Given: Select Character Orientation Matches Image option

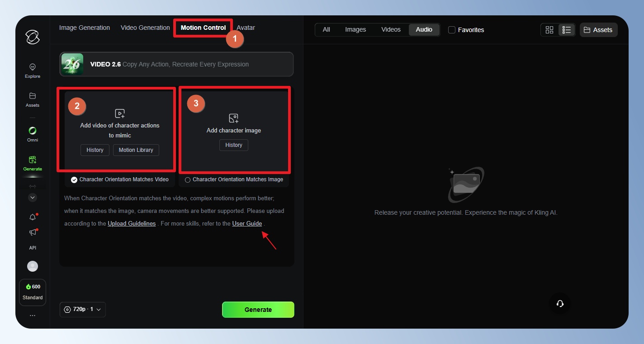Looking at the screenshot, I should click(188, 180).
